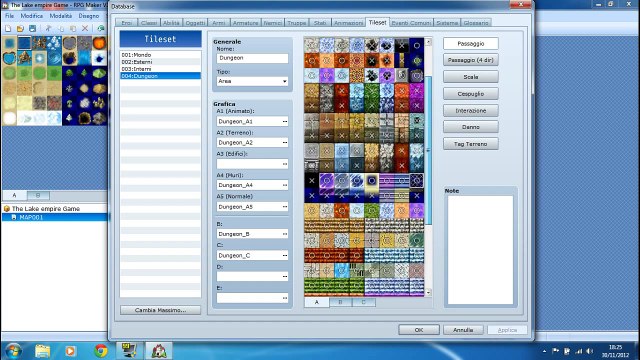Switch to the Eroi database tab
The image size is (640, 360).
tap(127, 23)
